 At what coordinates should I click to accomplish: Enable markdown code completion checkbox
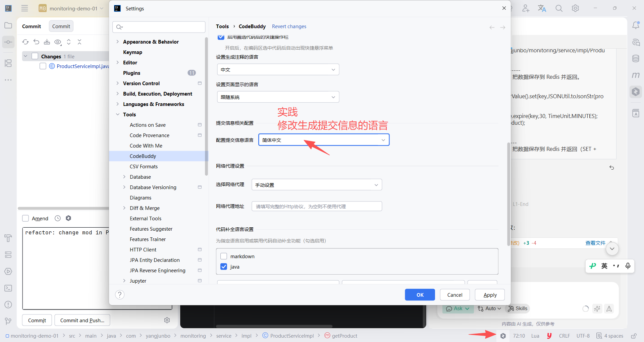pyautogui.click(x=224, y=256)
